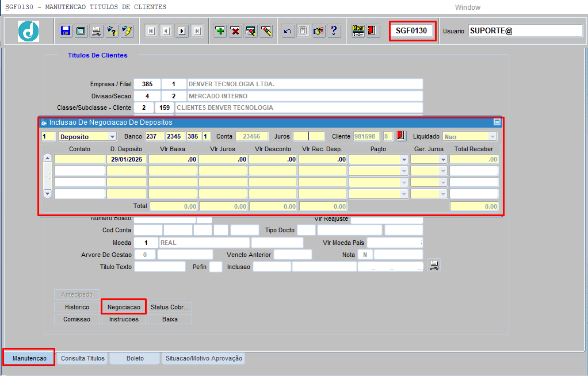Viewport: 588px width, 376px height.
Task: Click Moeda description field REAL
Action: pyautogui.click(x=204, y=243)
